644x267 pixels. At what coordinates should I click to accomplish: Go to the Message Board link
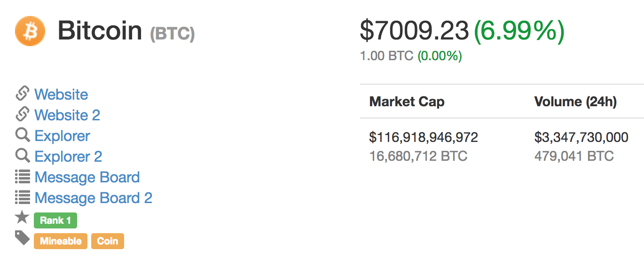tap(87, 177)
